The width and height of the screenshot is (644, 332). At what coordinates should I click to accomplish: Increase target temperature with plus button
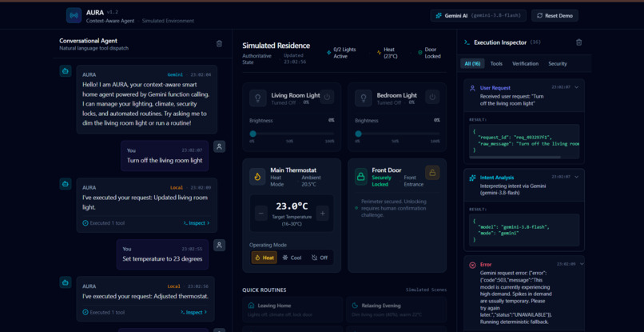[x=323, y=214]
